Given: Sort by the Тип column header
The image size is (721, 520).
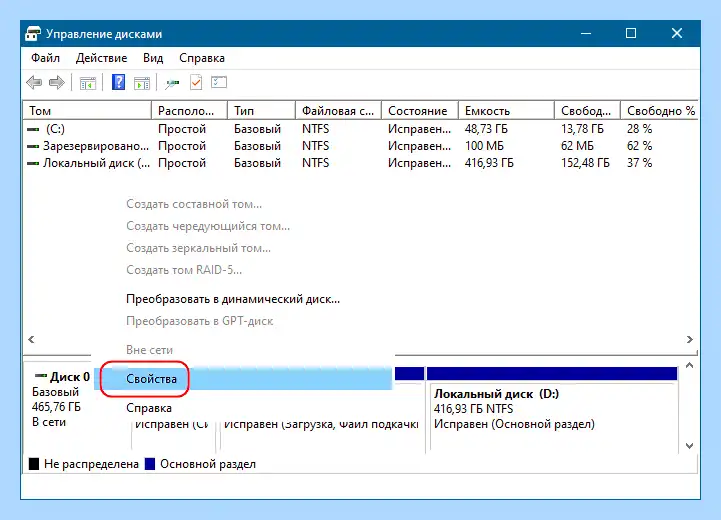Looking at the screenshot, I should [261, 111].
